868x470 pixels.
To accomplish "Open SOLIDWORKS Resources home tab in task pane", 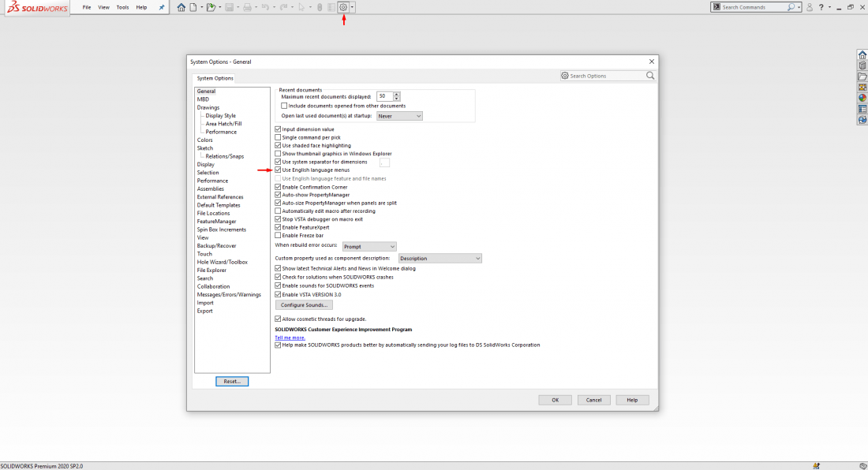I will (862, 54).
